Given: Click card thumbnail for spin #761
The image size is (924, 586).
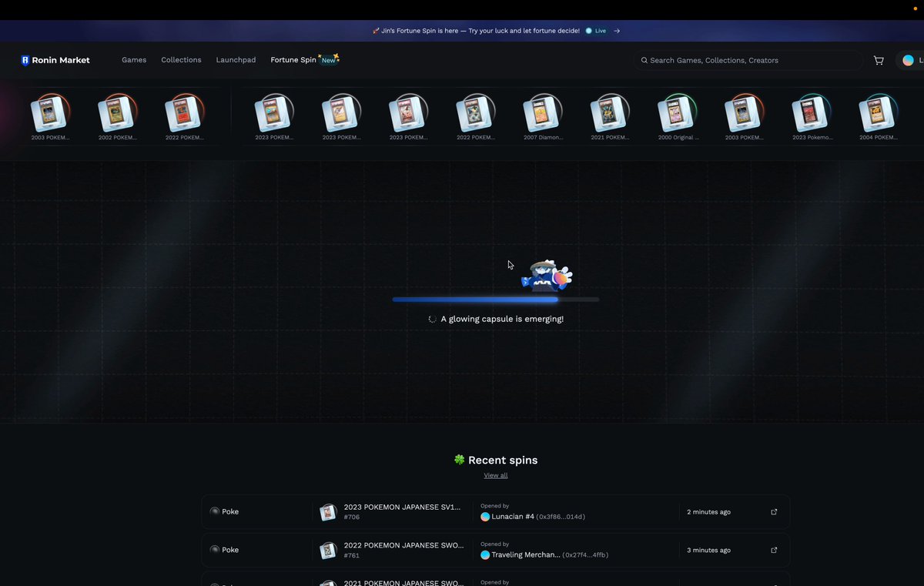Looking at the screenshot, I should point(329,550).
